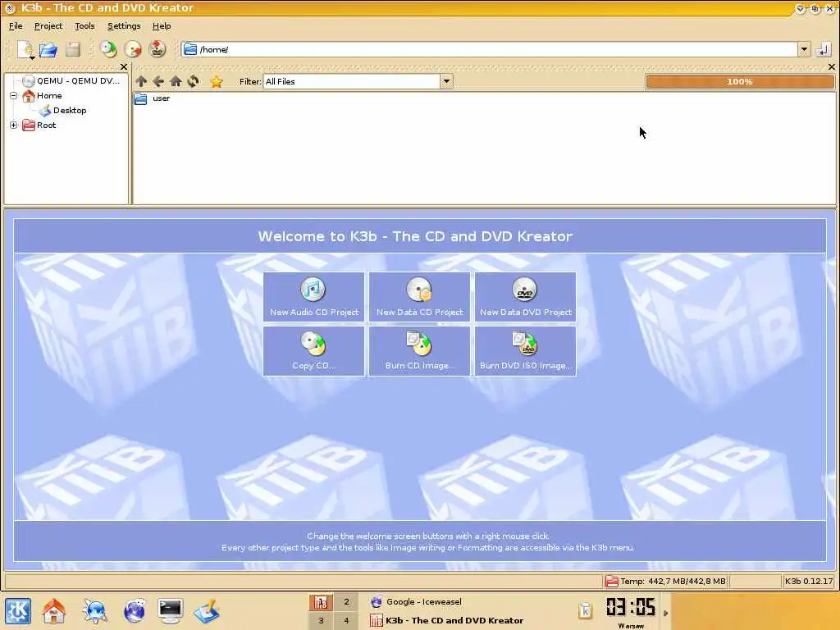This screenshot has height=630, width=840.
Task: Click the Klipper clipboard tray icon
Action: click(585, 610)
